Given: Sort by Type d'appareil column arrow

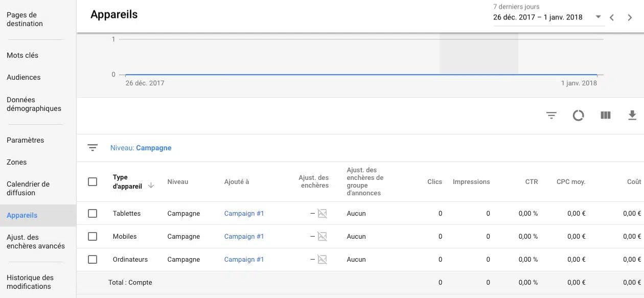Looking at the screenshot, I should click(151, 186).
